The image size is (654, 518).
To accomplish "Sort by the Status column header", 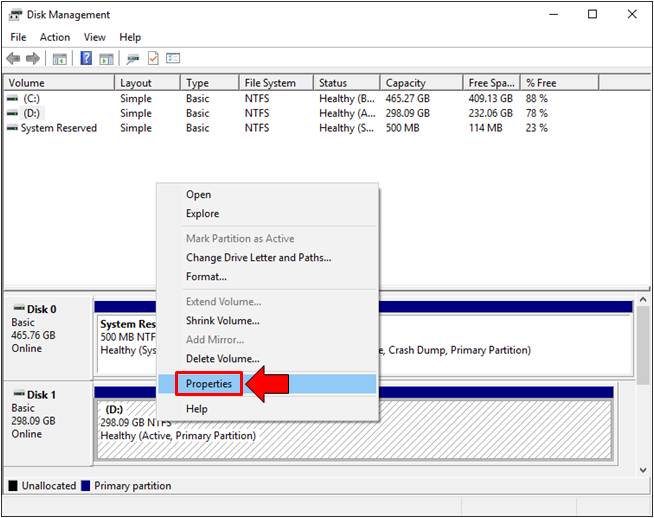I will coord(347,83).
